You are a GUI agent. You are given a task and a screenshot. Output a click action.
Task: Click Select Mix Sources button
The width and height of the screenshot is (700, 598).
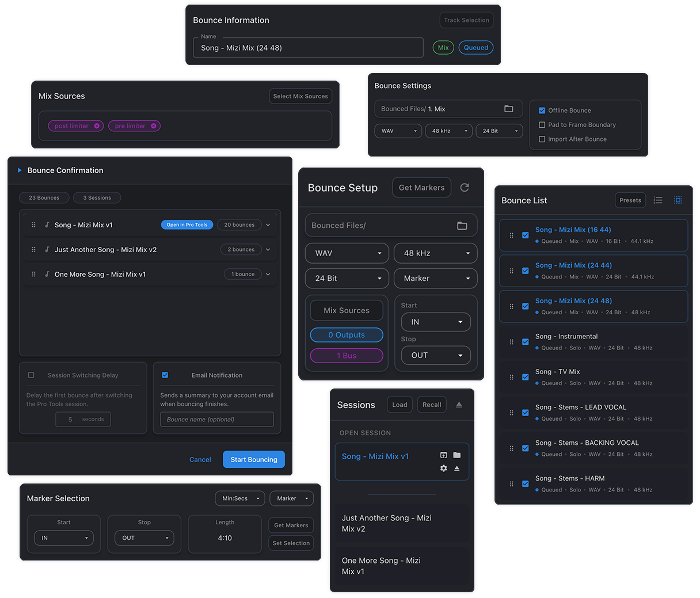[300, 96]
